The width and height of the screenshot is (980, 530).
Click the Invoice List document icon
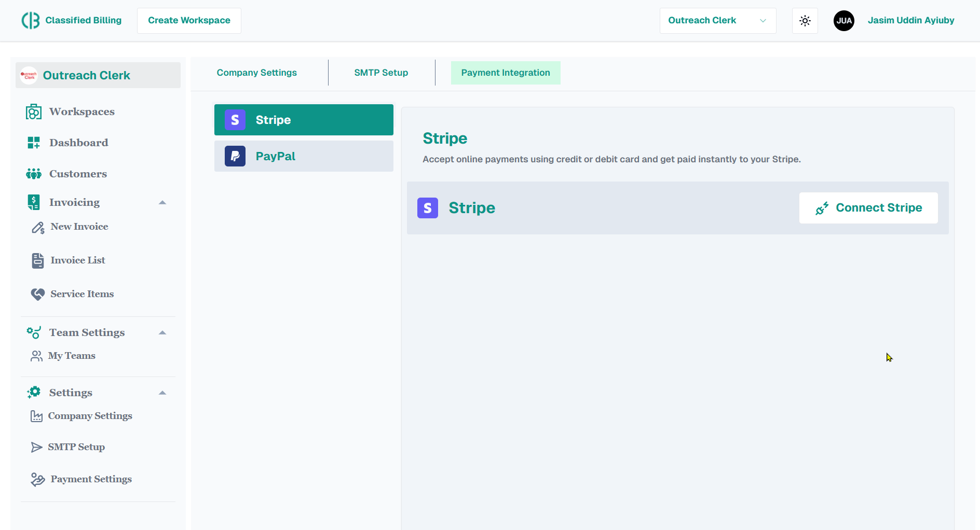pos(38,261)
